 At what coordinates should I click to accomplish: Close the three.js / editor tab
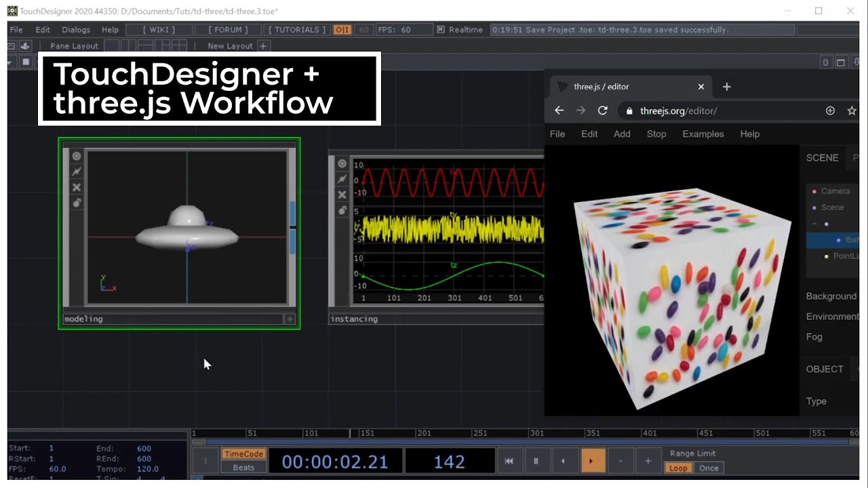(x=701, y=87)
